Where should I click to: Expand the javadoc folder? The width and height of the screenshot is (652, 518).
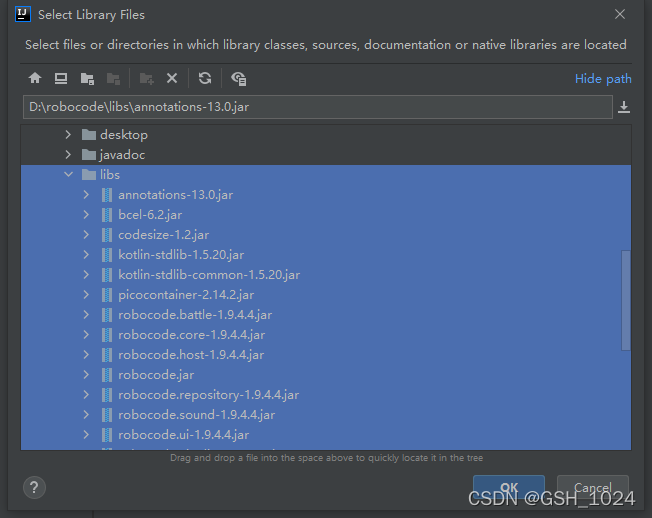[68, 155]
